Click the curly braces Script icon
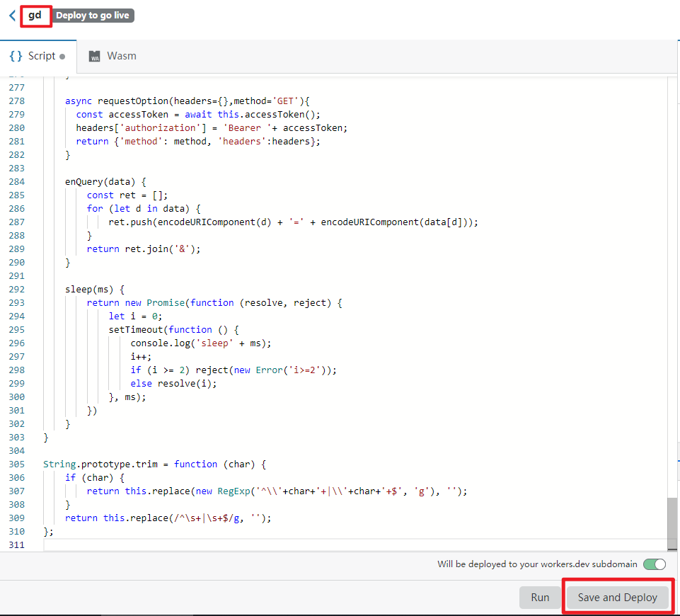680x616 pixels. pyautogui.click(x=16, y=56)
